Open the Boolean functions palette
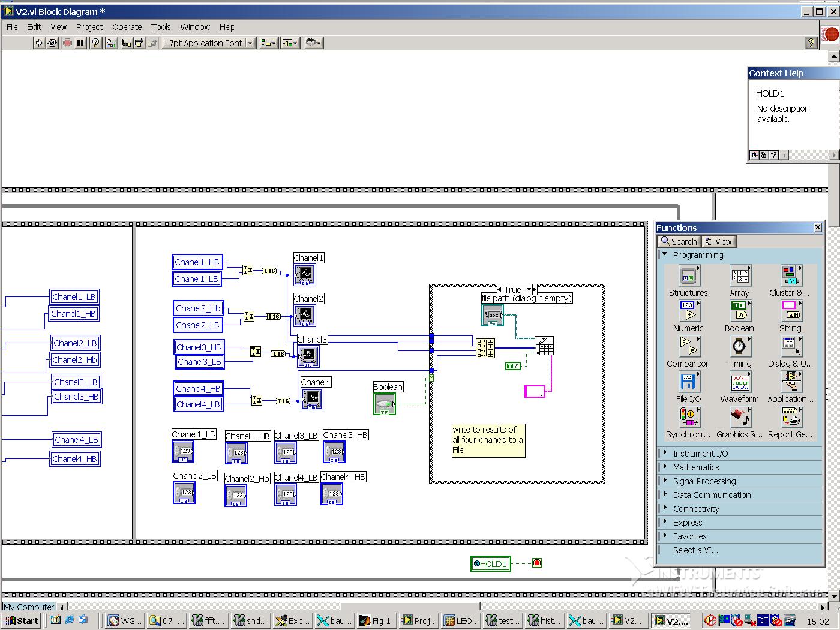Image resolution: width=840 pixels, height=630 pixels. pyautogui.click(x=739, y=311)
